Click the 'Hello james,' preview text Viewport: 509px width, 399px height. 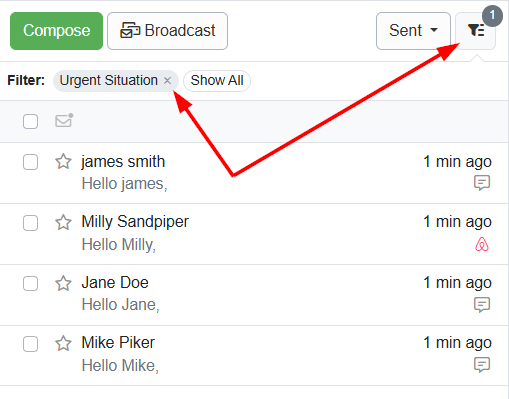(124, 184)
